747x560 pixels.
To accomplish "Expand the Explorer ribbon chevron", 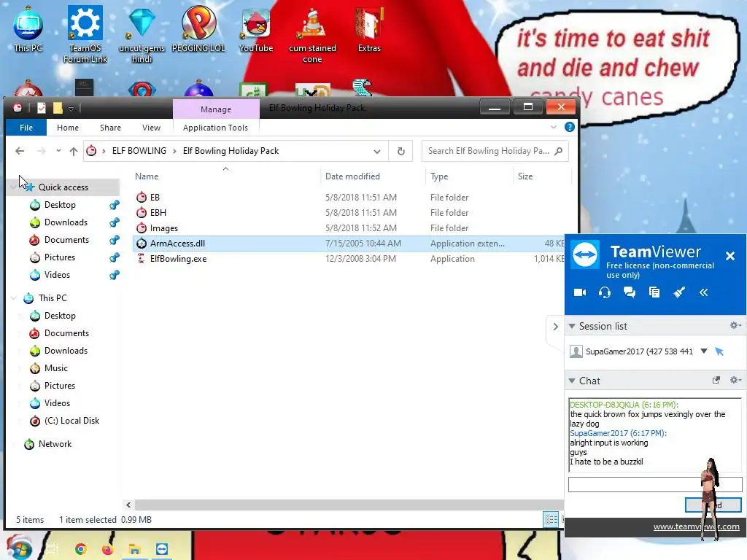I will (x=554, y=127).
